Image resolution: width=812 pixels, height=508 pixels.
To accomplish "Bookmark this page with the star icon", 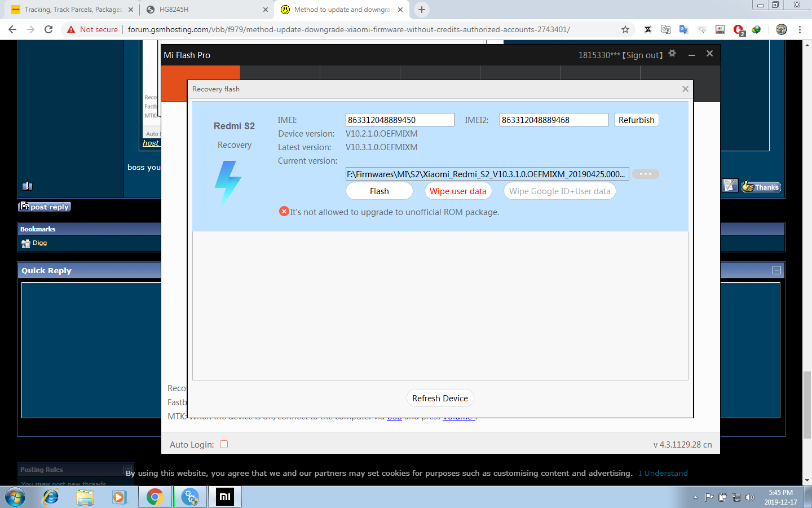I will click(625, 29).
